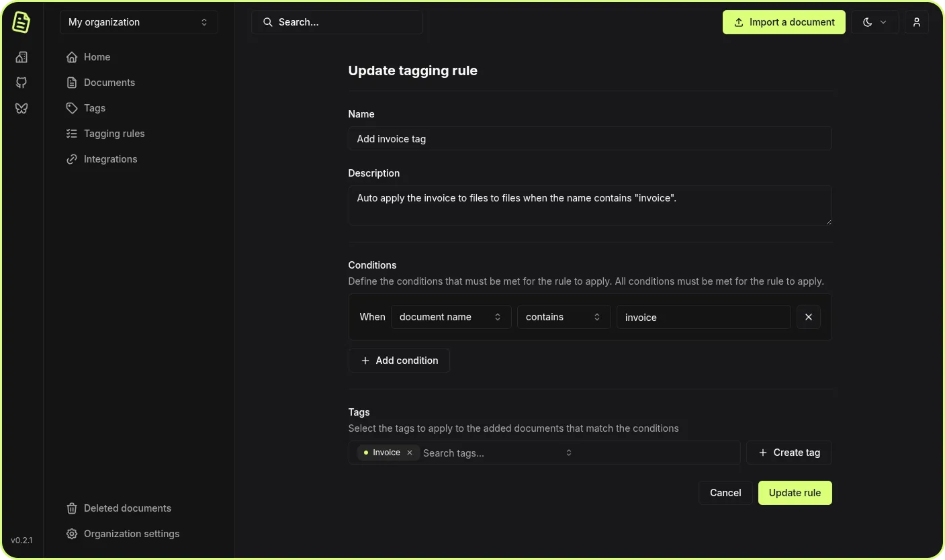Click the Update rule button
This screenshot has width=945, height=560.
point(795,493)
